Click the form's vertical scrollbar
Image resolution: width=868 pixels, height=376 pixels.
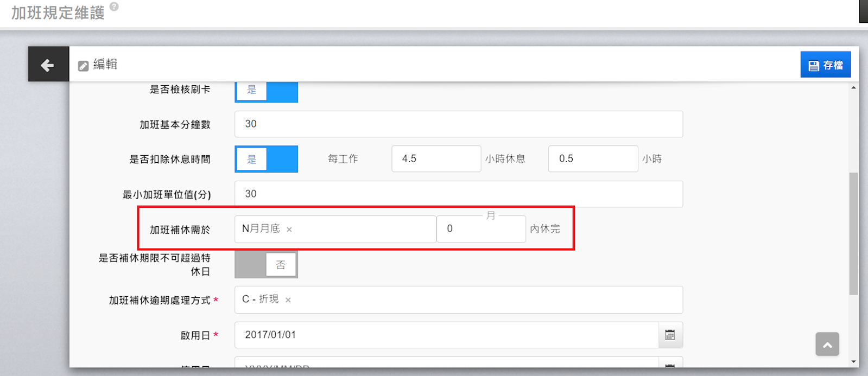click(854, 233)
